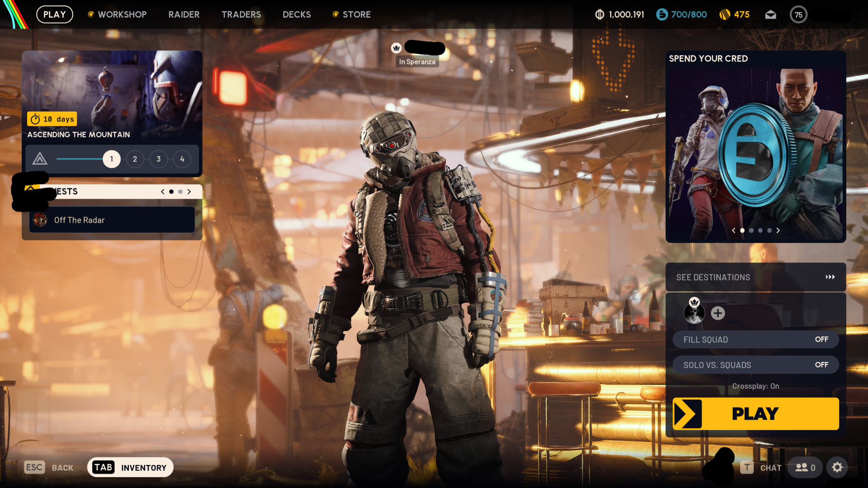This screenshot has width=868, height=488.
Task: Open the friends list showing 0
Action: click(x=805, y=468)
